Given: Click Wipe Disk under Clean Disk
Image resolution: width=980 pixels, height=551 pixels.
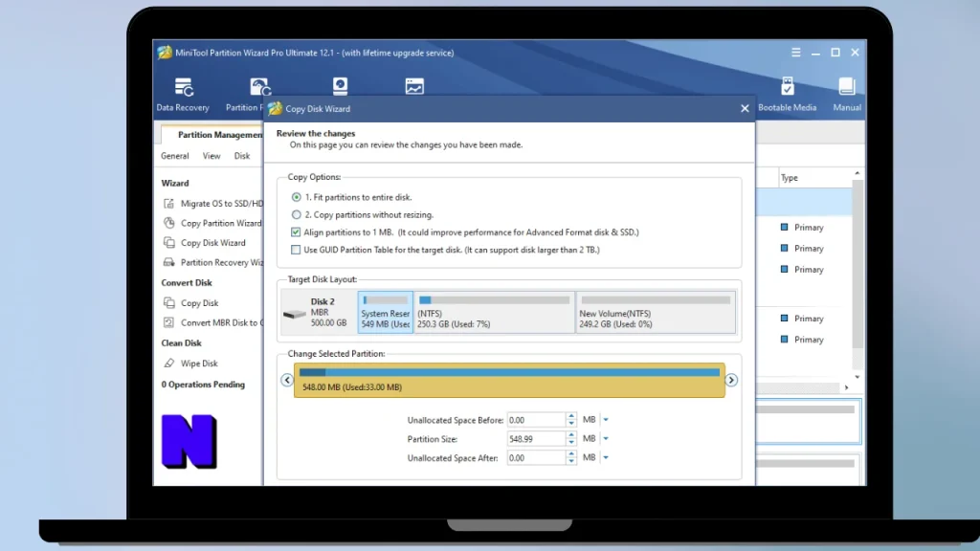Looking at the screenshot, I should [x=199, y=363].
